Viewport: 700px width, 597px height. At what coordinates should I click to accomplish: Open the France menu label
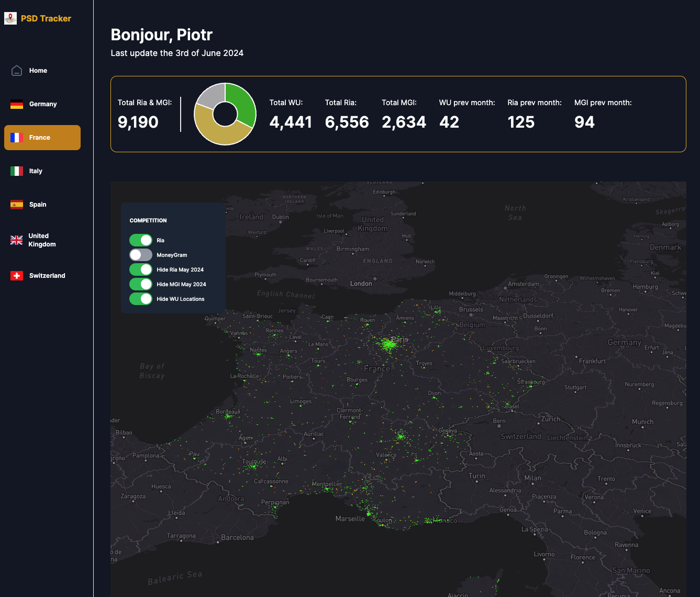(40, 138)
